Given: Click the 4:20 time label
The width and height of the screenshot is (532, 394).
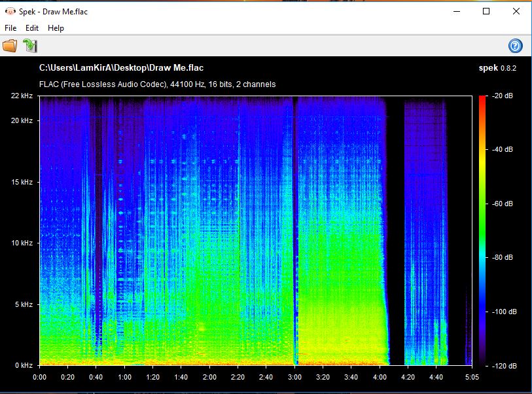Looking at the screenshot, I should coord(408,377).
